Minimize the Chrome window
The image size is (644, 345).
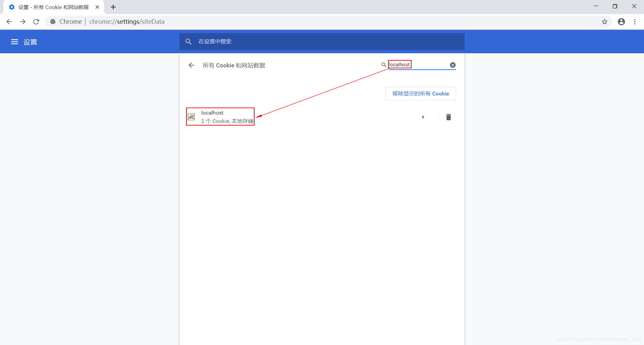click(596, 6)
